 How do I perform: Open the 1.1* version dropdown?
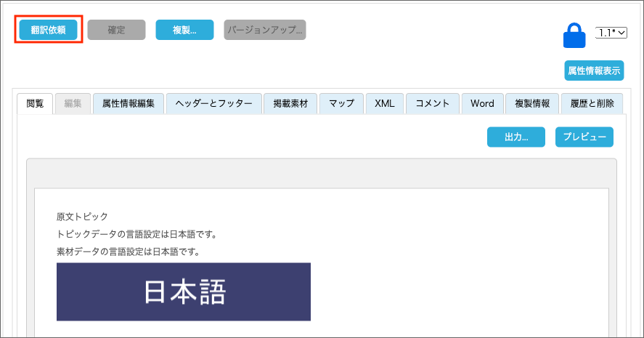611,33
